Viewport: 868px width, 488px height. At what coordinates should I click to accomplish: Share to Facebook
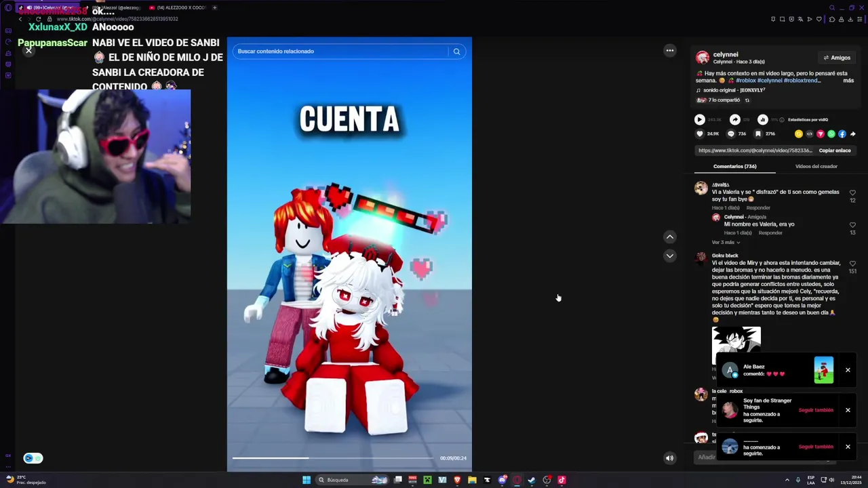842,134
